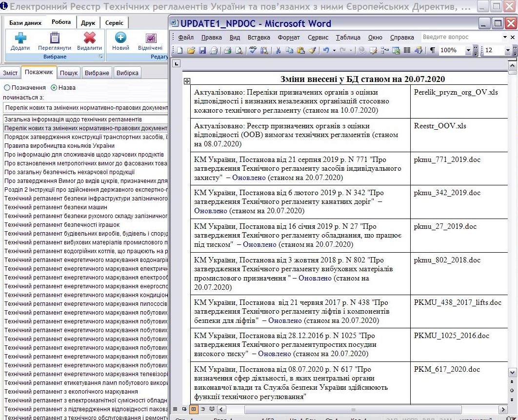
Task: Select list item Технічний регламент безпеки машин
Action: [x=85, y=207]
